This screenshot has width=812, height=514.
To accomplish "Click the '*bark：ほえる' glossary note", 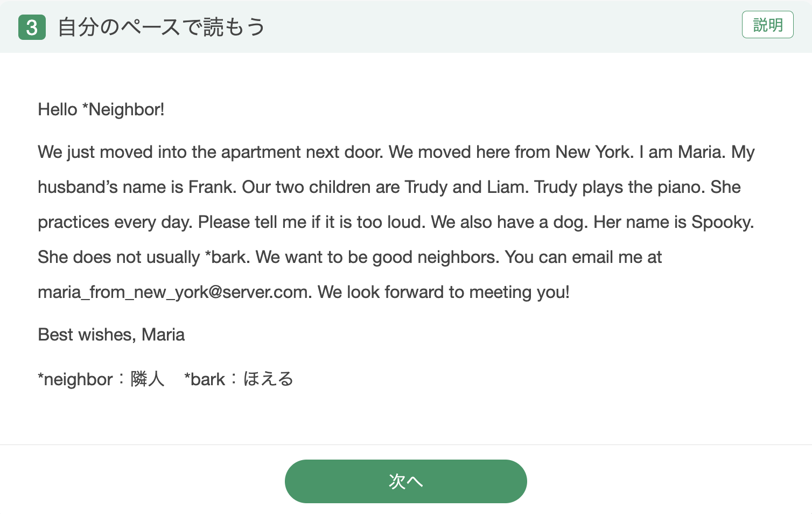I will tap(239, 379).
